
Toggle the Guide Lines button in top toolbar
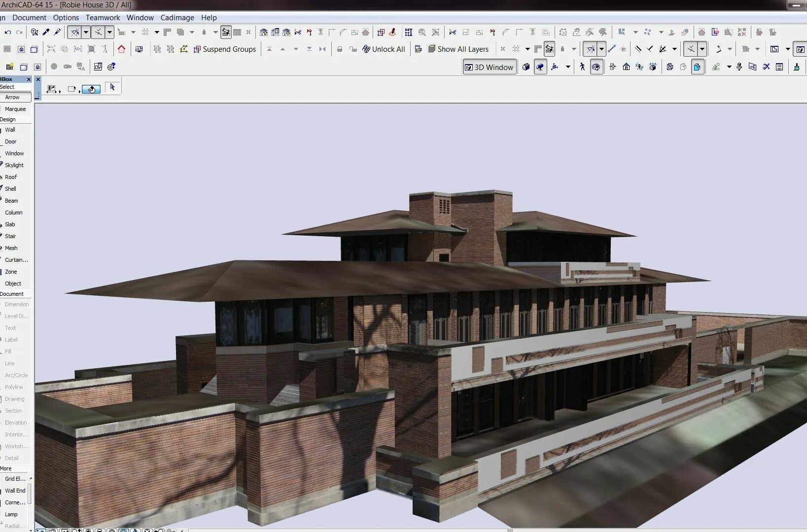coord(74,32)
